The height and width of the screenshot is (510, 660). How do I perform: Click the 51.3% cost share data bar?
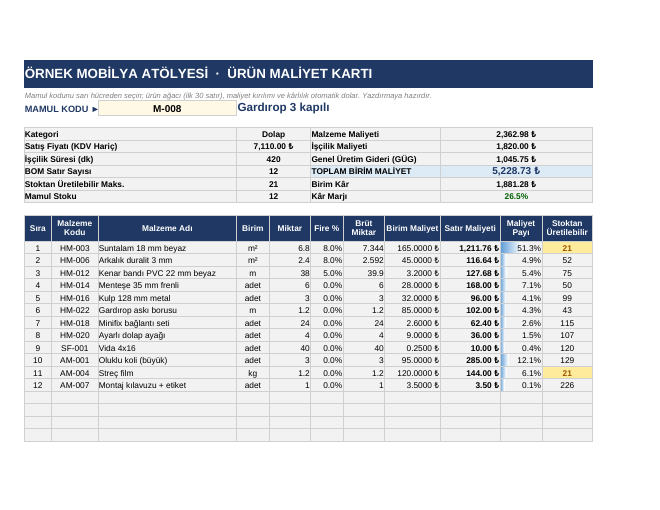coord(521,248)
